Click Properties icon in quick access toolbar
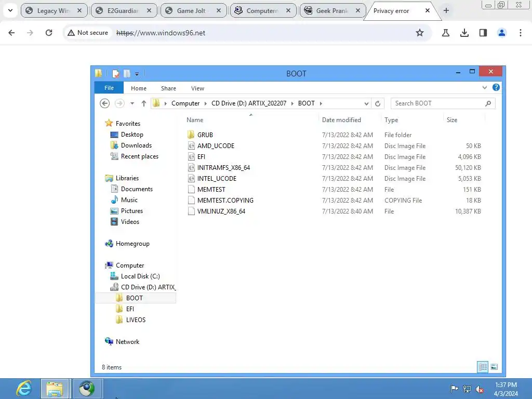 (x=116, y=73)
